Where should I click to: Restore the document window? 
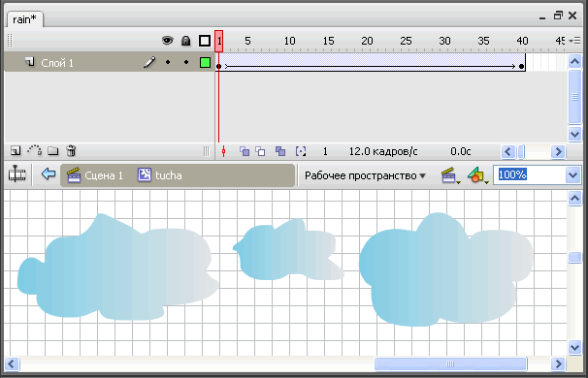tap(558, 16)
